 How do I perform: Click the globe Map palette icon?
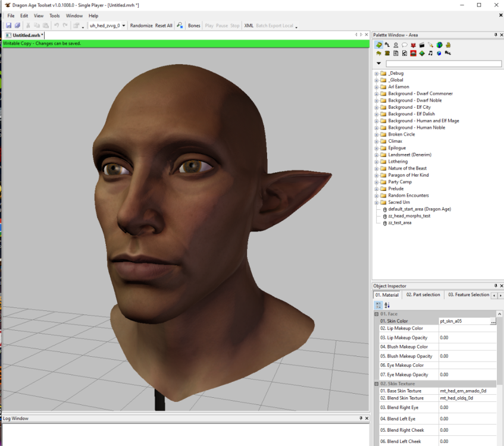[x=439, y=45]
